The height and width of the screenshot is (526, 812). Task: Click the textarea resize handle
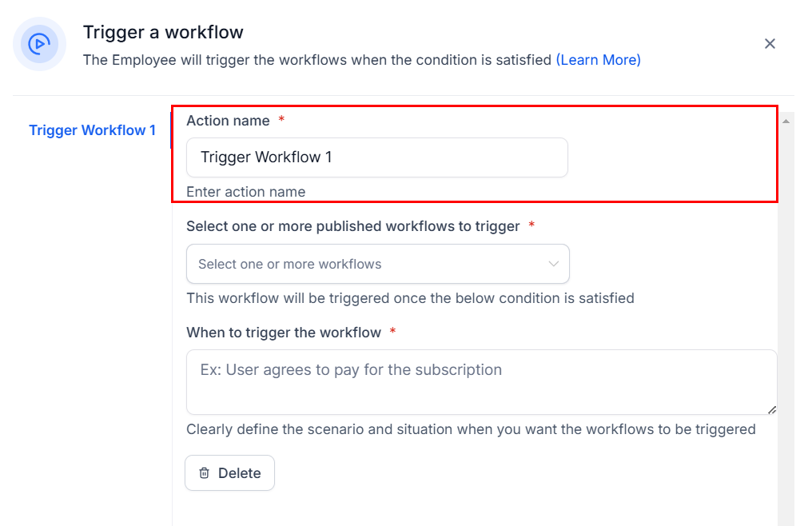point(772,411)
